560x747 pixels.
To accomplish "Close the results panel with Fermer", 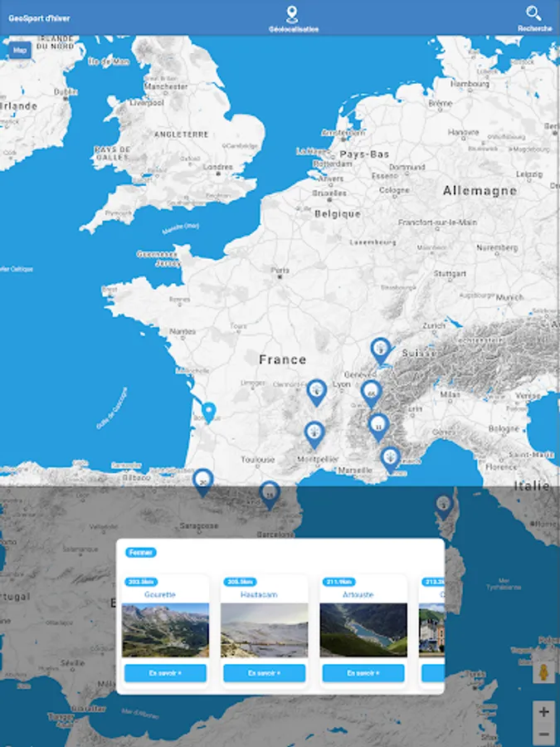I will [x=141, y=552].
